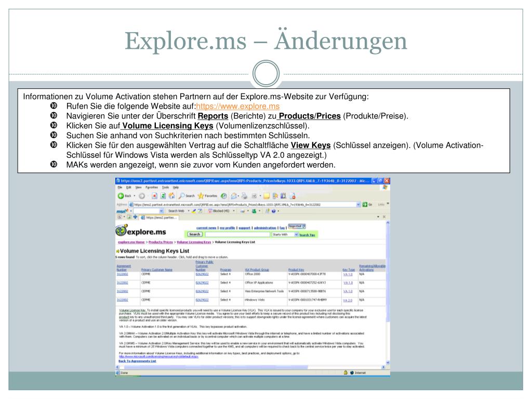532x399 pixels.
Task: Click VA 2.0 key type for Windows Vista
Action: click(x=348, y=300)
